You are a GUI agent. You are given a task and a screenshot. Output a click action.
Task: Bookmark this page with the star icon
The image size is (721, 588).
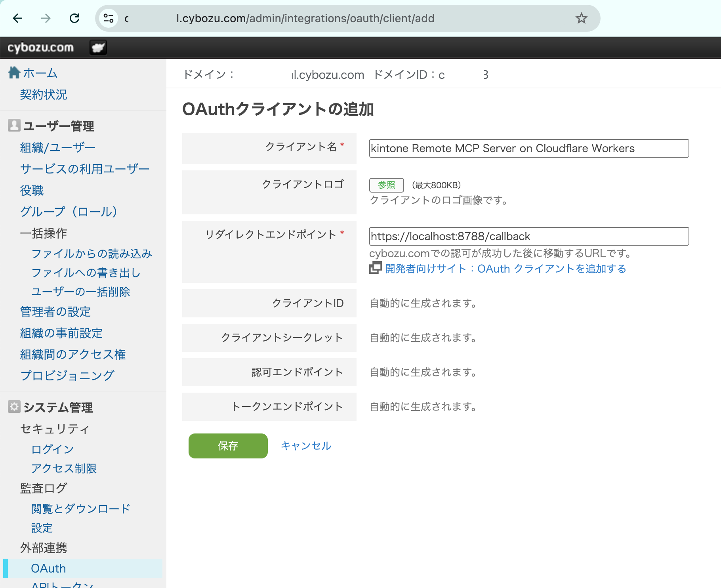click(x=581, y=18)
